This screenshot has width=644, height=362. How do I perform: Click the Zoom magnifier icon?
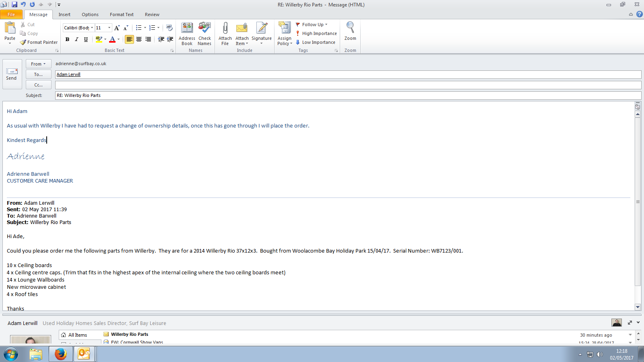350,28
